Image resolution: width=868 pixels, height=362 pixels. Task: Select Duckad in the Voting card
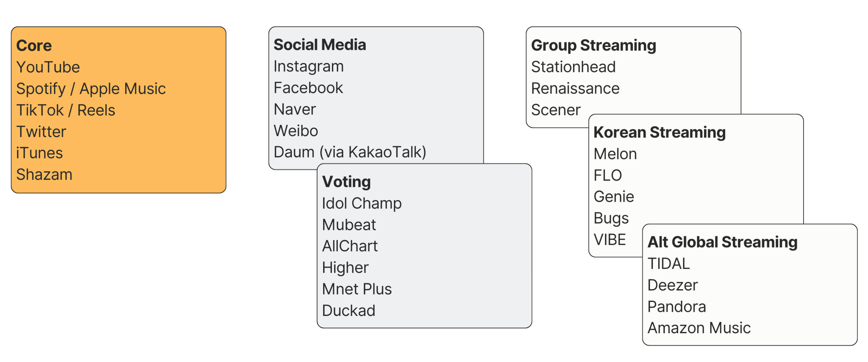(x=349, y=311)
